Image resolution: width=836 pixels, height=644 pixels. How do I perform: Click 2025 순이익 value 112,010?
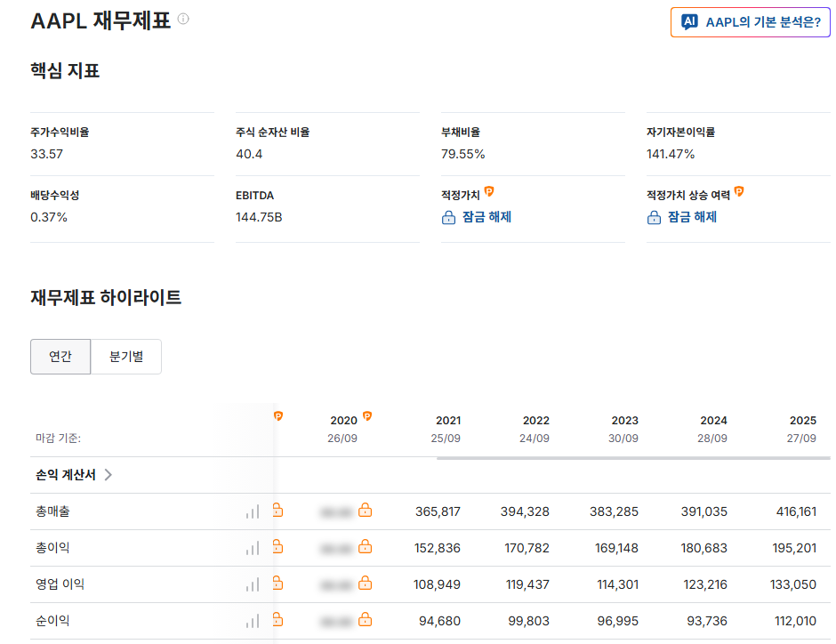coord(795,621)
